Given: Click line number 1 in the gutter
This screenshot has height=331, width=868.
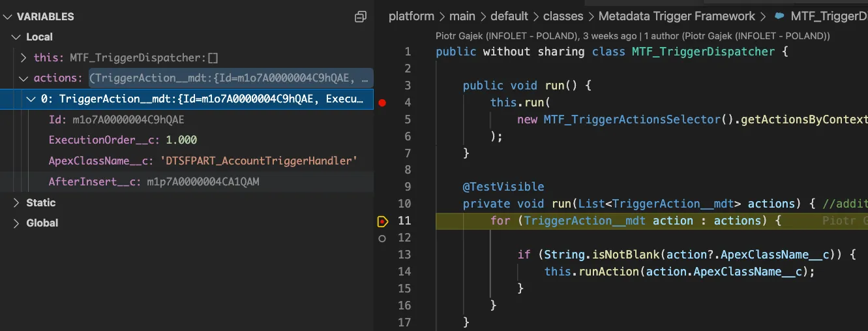Looking at the screenshot, I should pyautogui.click(x=408, y=52).
